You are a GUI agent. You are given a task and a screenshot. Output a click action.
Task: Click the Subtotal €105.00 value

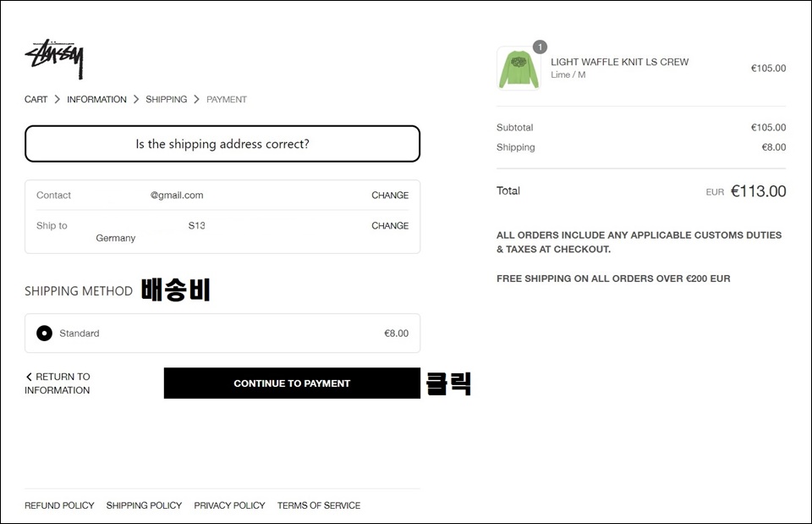coord(769,128)
